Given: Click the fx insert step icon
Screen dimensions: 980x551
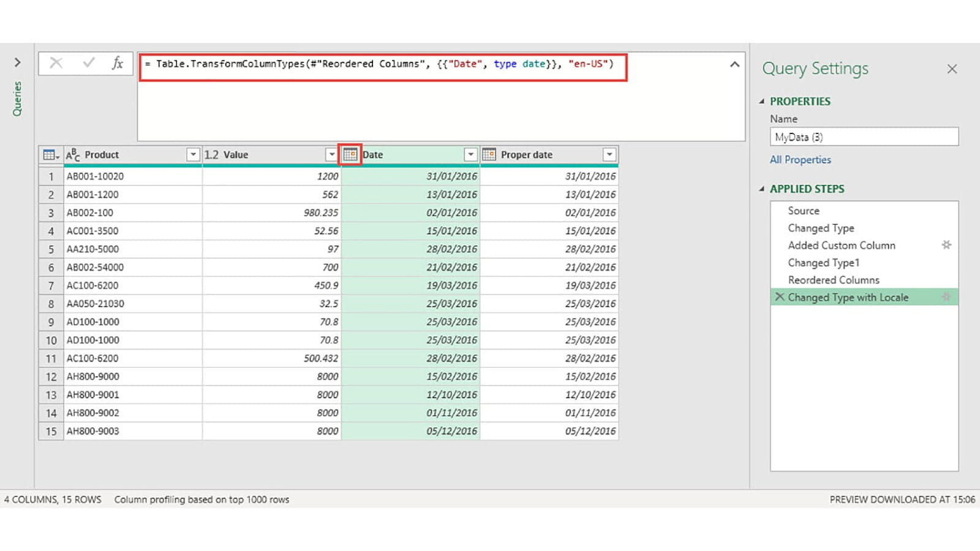Looking at the screenshot, I should coord(118,63).
